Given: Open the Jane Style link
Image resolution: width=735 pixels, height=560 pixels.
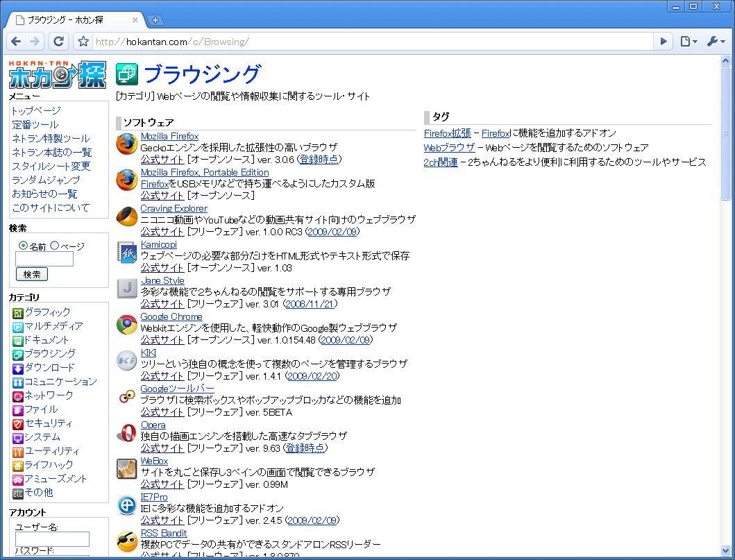Looking at the screenshot, I should 162,281.
